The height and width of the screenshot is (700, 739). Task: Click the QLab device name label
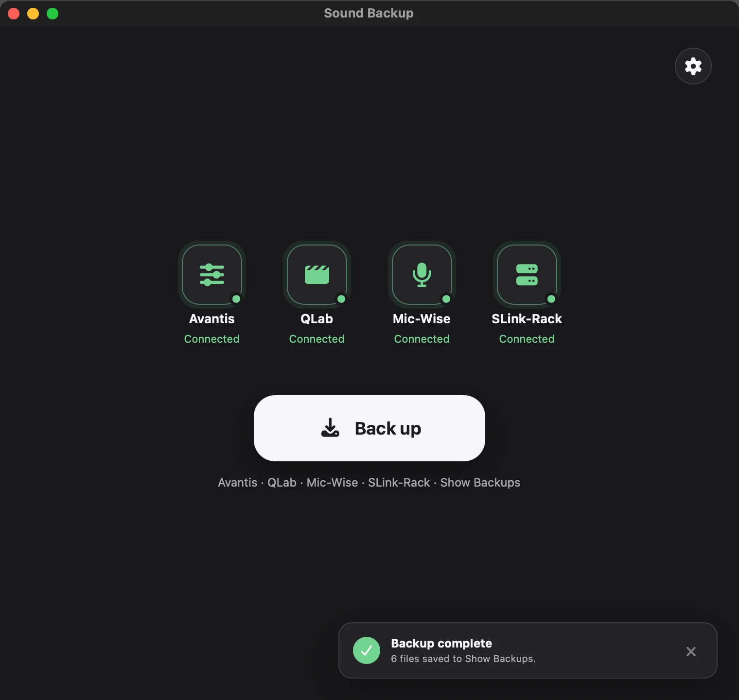(x=317, y=319)
